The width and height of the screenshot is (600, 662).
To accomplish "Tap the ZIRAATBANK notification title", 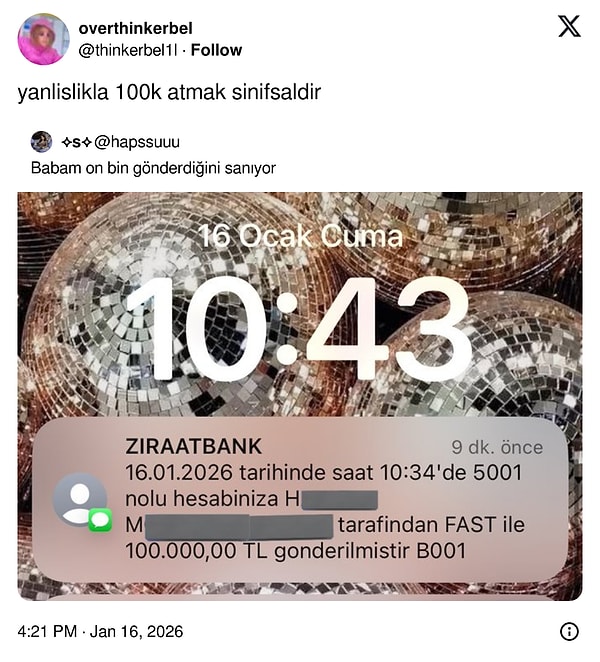I will pyautogui.click(x=193, y=446).
